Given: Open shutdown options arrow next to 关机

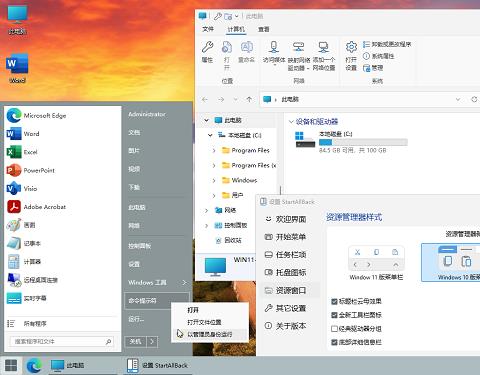Looking at the screenshot, I should (152, 342).
